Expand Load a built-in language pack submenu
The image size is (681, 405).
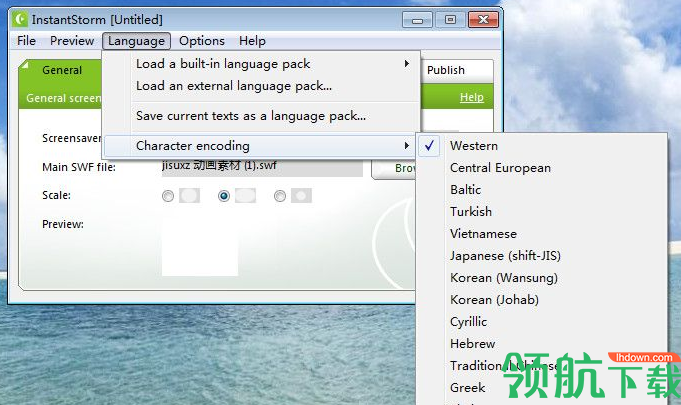(x=262, y=64)
